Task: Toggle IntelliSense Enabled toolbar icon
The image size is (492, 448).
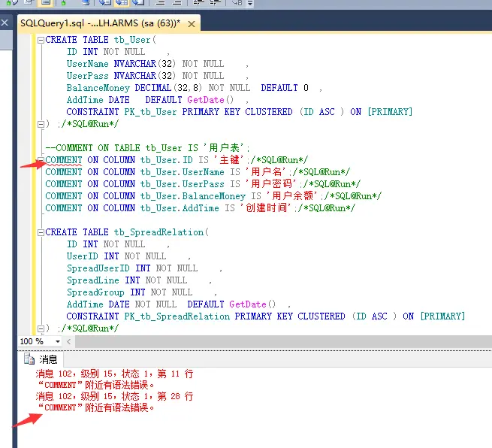Action: pos(46,2)
